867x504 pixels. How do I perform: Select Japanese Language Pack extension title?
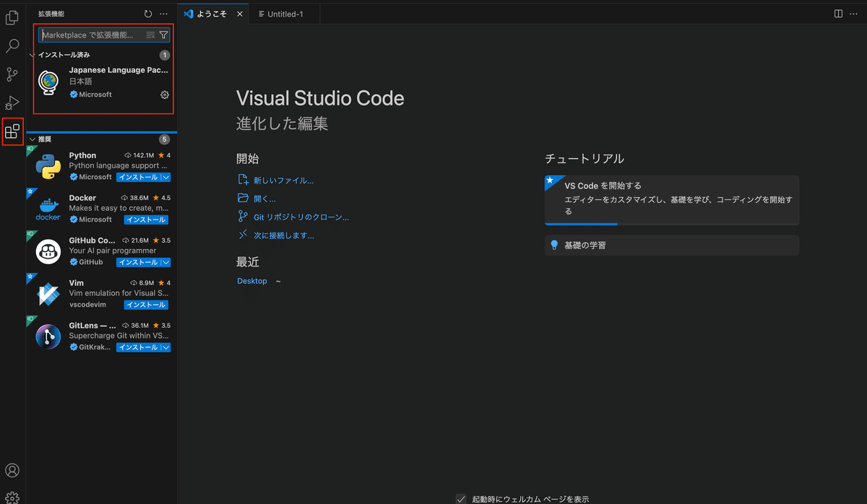click(118, 70)
